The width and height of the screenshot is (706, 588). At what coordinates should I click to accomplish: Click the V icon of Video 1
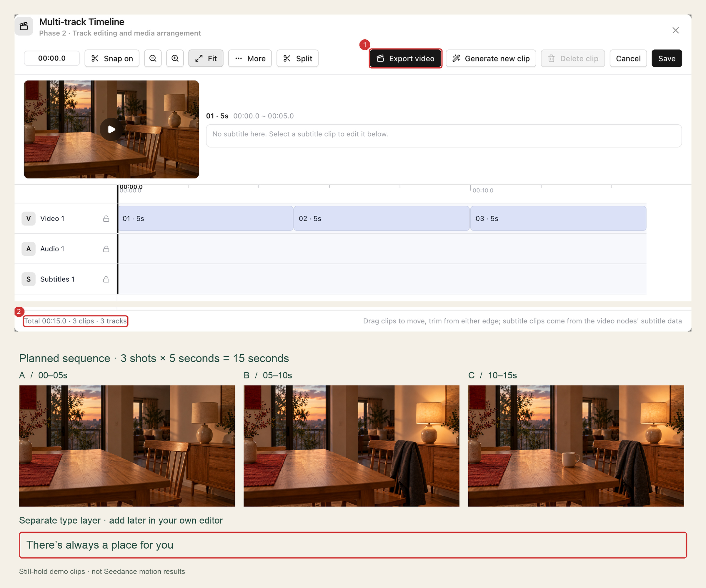[29, 219]
